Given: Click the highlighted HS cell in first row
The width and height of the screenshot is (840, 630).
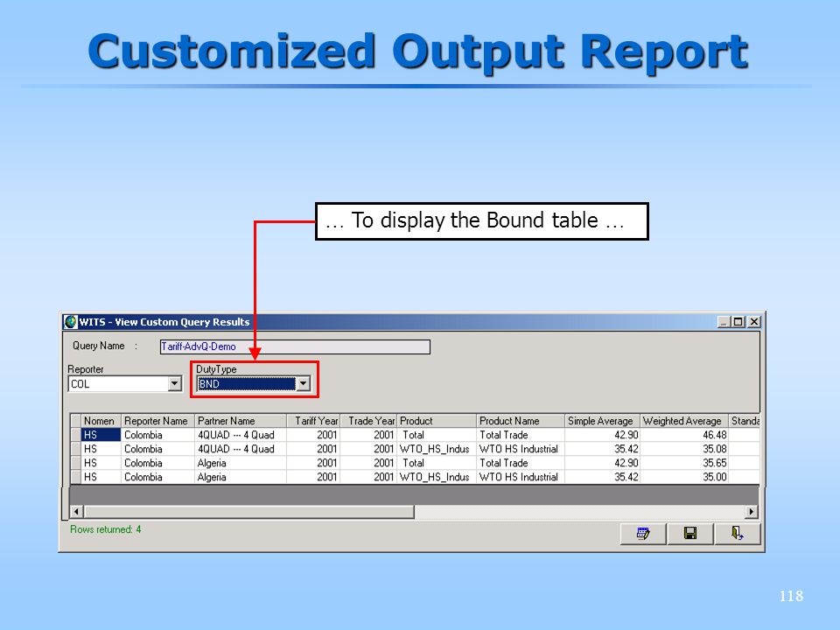Looking at the screenshot, I should pyautogui.click(x=101, y=435).
